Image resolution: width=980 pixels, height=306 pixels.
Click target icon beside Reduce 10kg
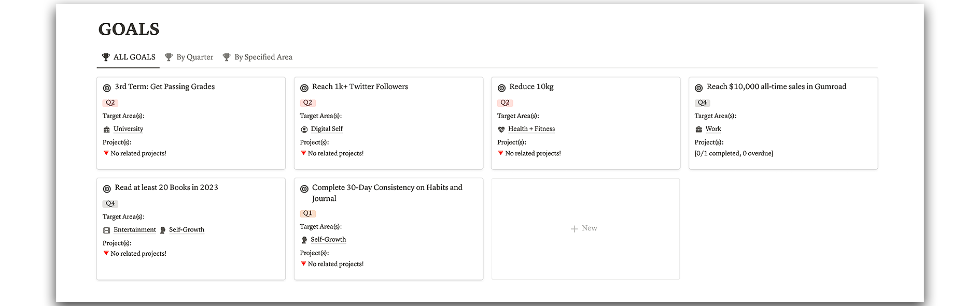[501, 88]
